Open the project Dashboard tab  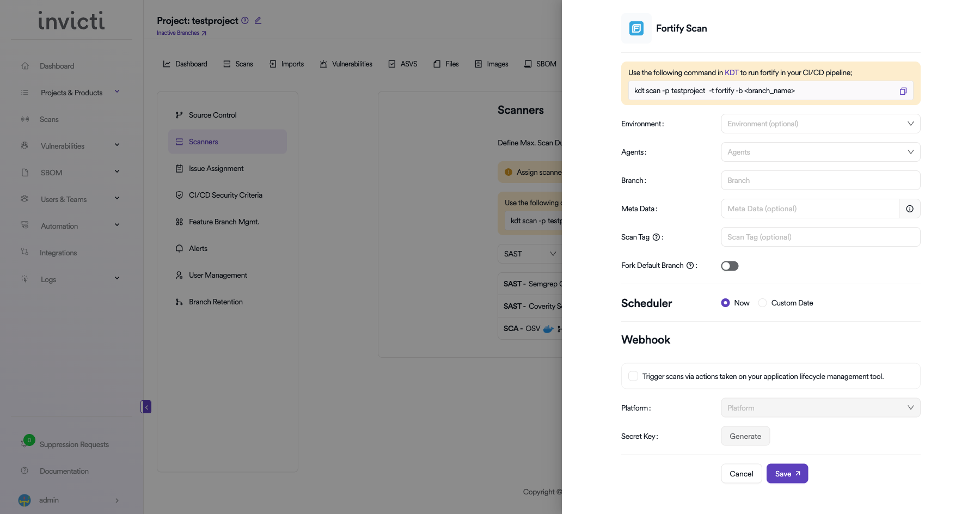185,64
